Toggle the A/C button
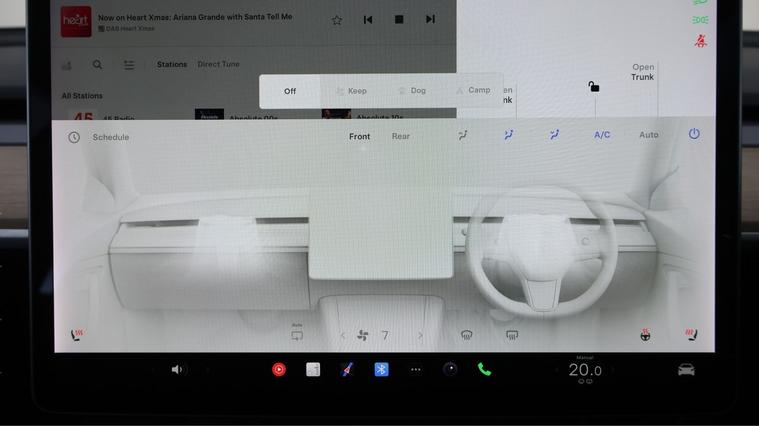The image size is (759, 426). pyautogui.click(x=602, y=135)
